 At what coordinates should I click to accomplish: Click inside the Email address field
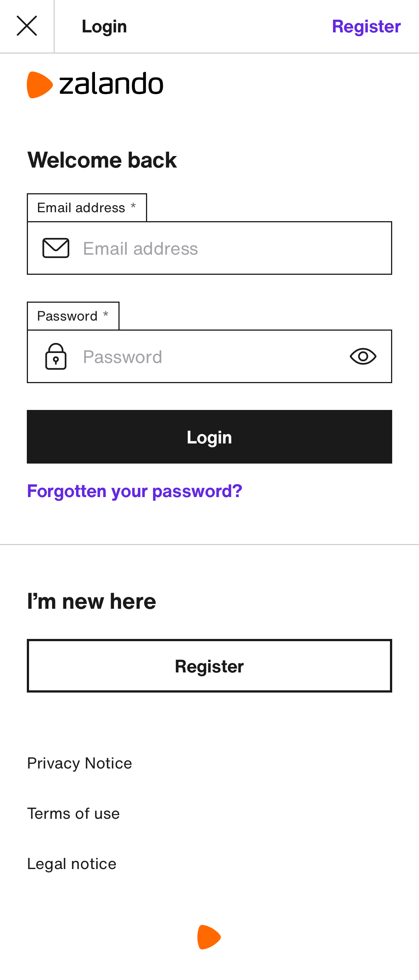coord(209,248)
